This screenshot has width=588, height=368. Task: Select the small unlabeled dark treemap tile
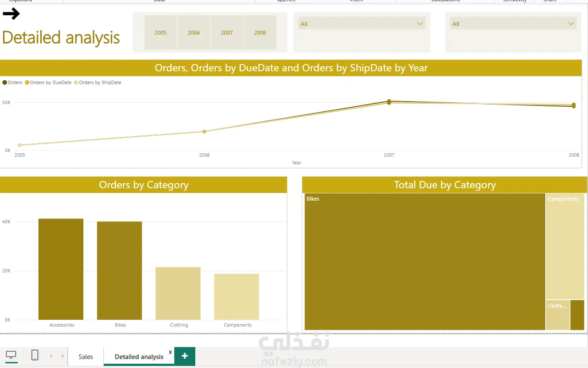(577, 315)
